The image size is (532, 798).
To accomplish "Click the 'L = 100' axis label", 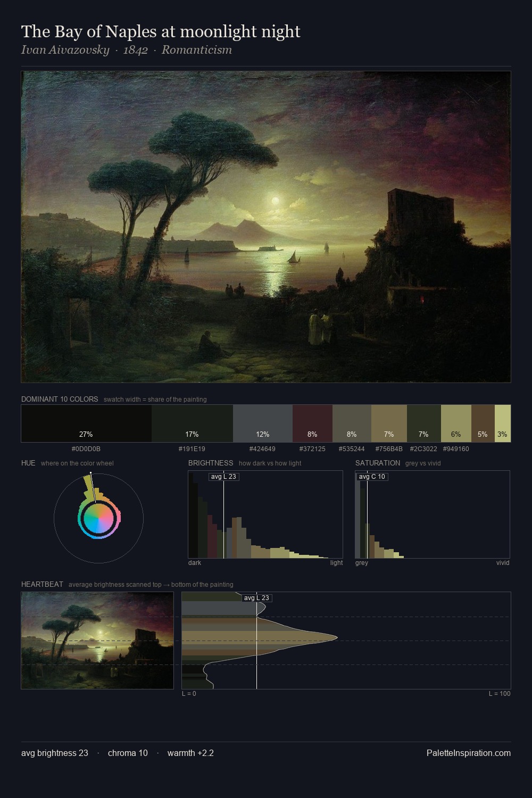I will tap(500, 694).
